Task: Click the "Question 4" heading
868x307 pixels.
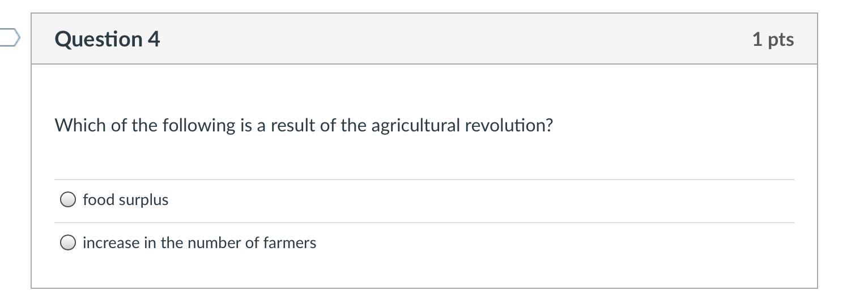Action: [x=107, y=39]
